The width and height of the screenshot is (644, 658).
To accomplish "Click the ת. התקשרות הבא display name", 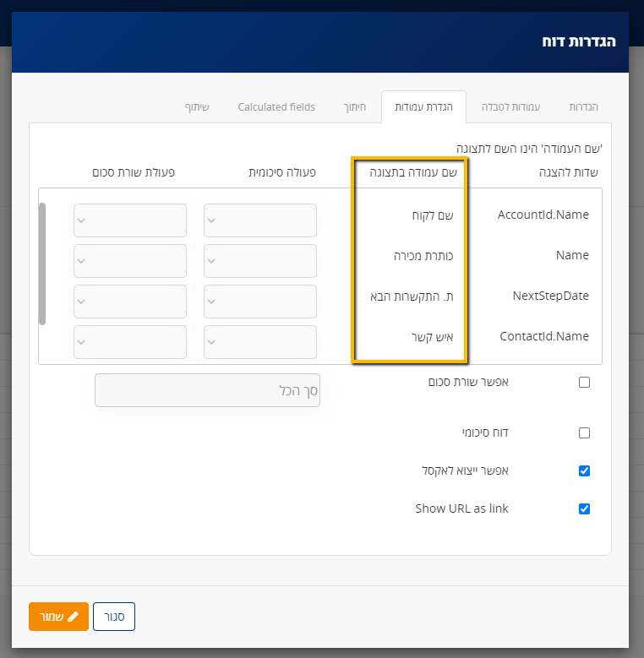I will pyautogui.click(x=412, y=296).
